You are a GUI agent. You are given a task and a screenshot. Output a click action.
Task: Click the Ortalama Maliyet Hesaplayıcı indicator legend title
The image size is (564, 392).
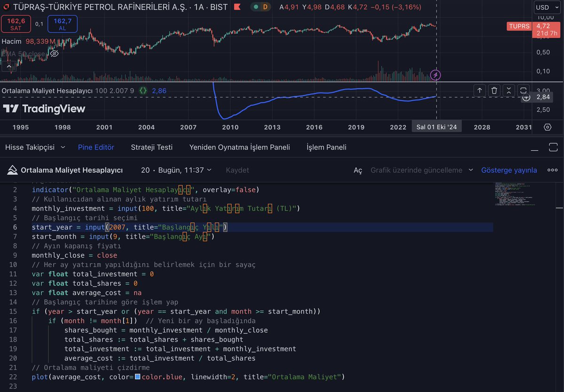coord(47,90)
